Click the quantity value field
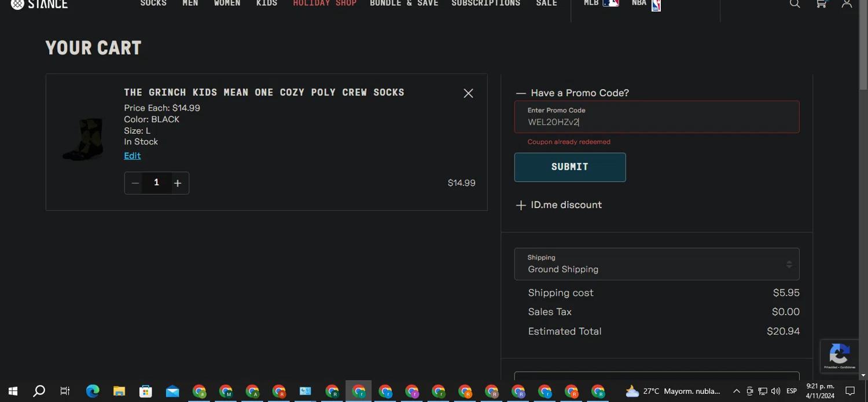Screen dimensions: 868x402 coord(156,183)
